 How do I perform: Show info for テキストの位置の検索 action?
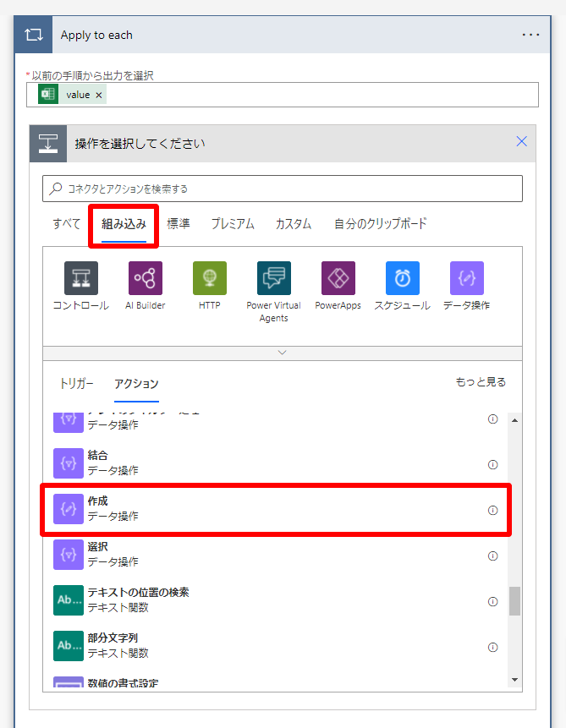coord(492,601)
